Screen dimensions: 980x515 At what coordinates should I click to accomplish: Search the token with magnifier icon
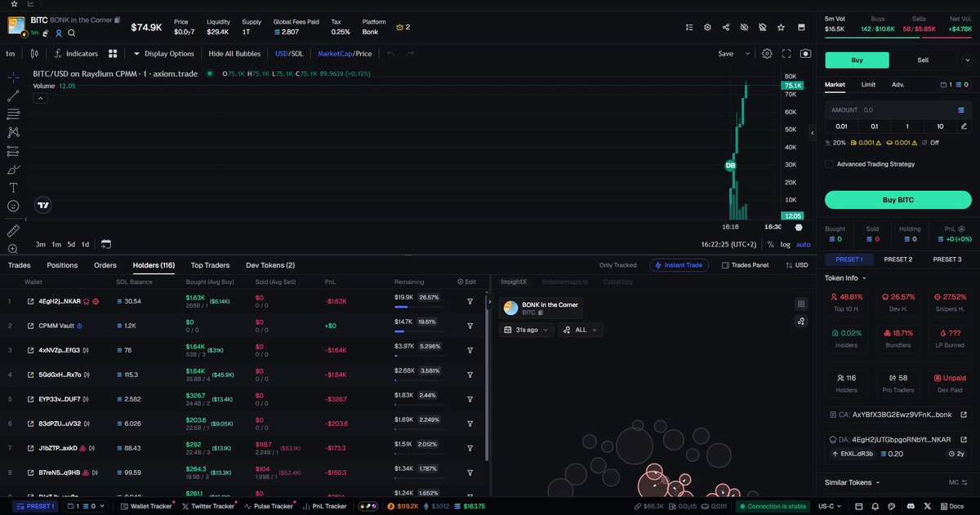pos(72,33)
